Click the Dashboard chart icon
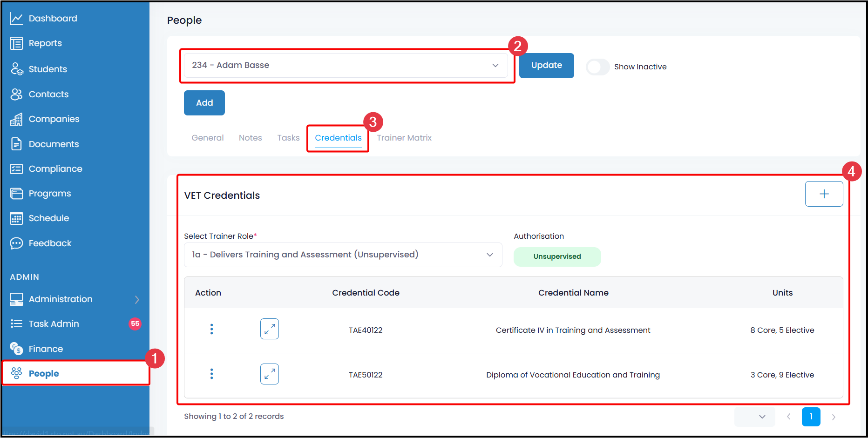 click(x=16, y=19)
